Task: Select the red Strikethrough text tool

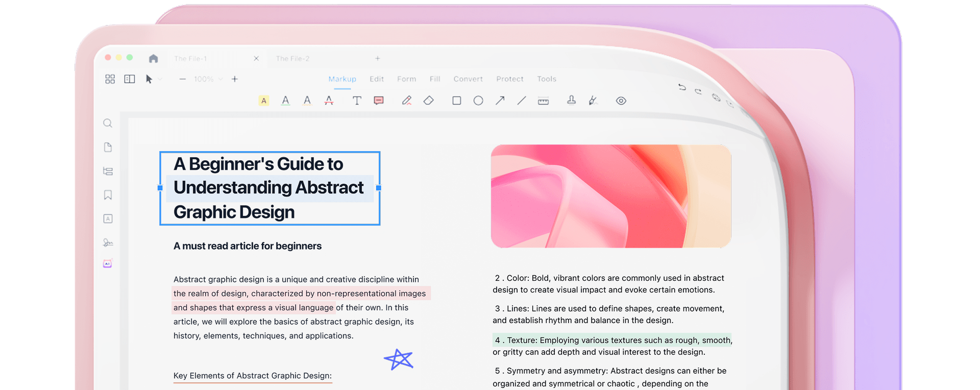Action: point(329,101)
